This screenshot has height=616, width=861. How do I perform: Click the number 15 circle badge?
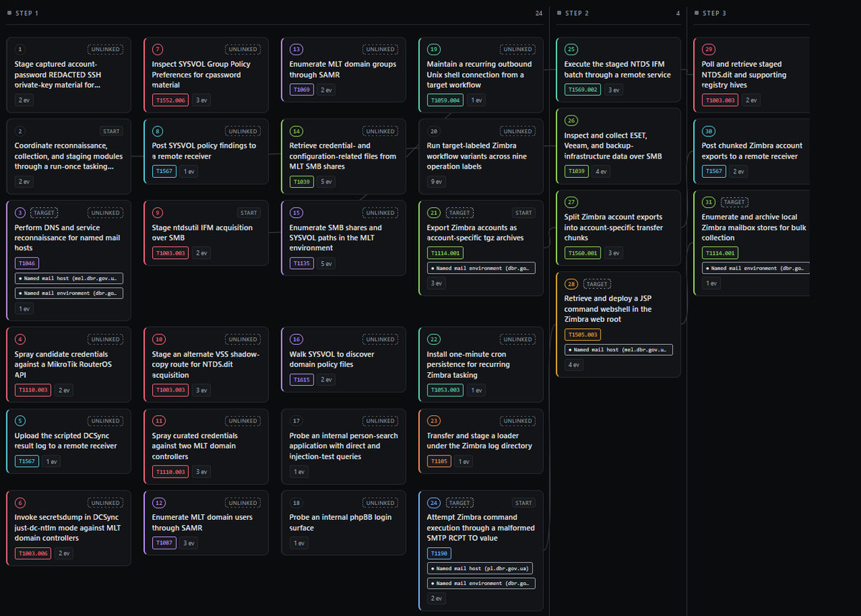(x=296, y=213)
